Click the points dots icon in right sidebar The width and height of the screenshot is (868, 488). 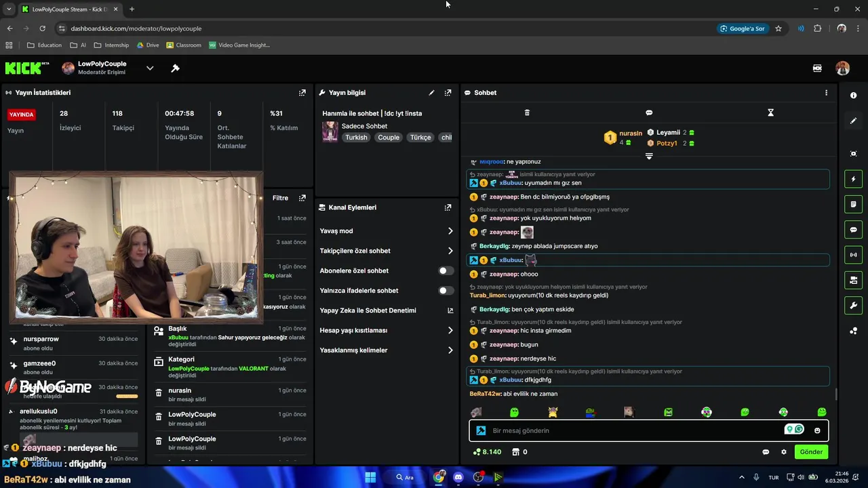click(x=853, y=331)
